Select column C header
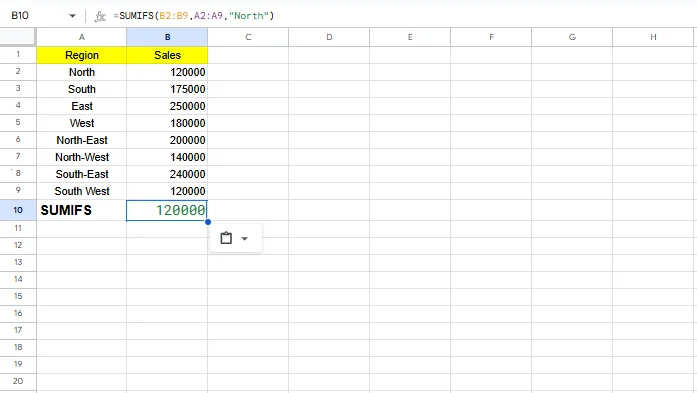Viewport: 697px width, 393px height. coord(248,37)
